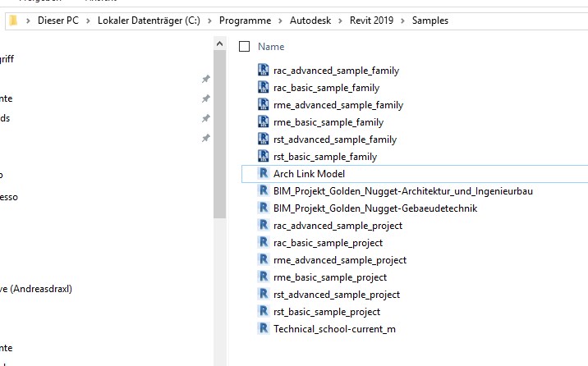Expand the chevron after Programme
The height and width of the screenshot is (366, 588).
click(280, 21)
